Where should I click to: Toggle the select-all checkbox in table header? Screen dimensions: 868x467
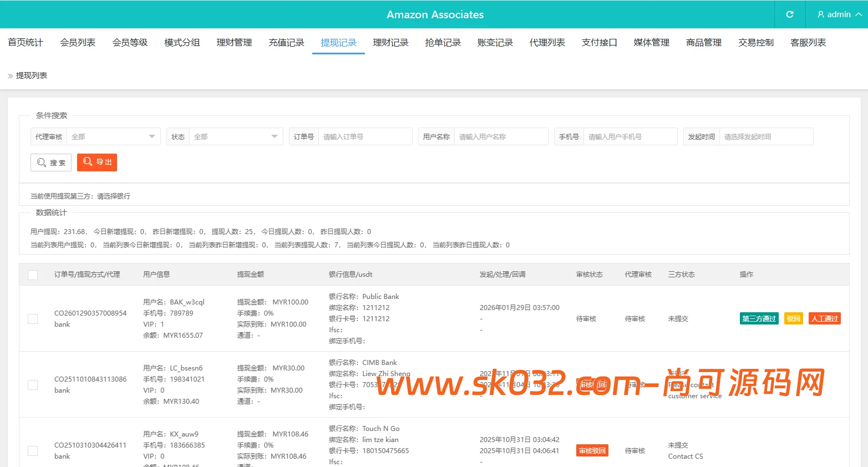click(32, 275)
